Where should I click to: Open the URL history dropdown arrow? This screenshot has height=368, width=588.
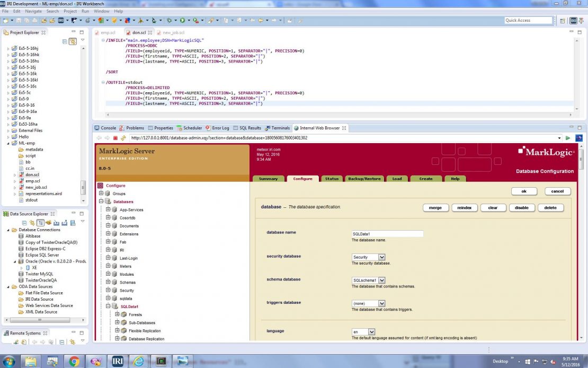coord(559,138)
